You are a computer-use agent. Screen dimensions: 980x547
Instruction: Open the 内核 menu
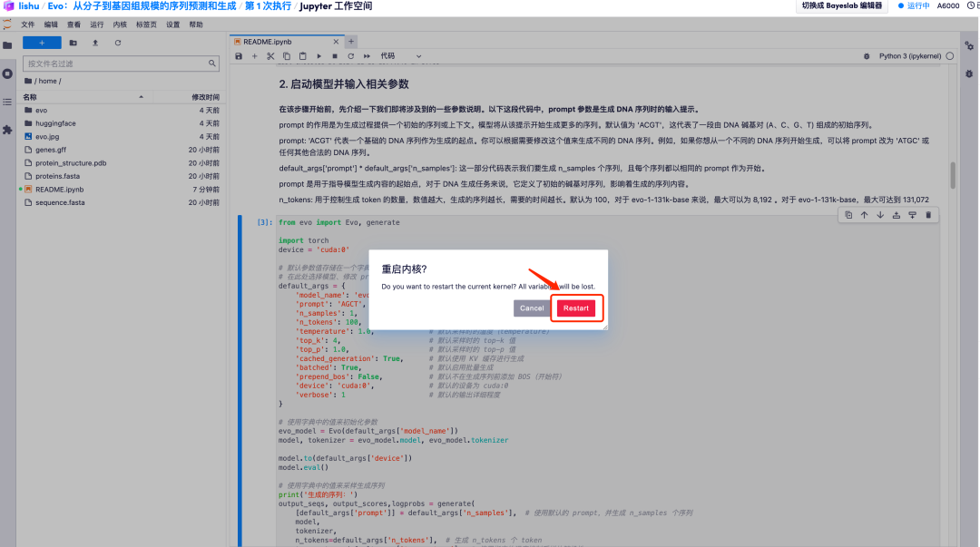[120, 24]
